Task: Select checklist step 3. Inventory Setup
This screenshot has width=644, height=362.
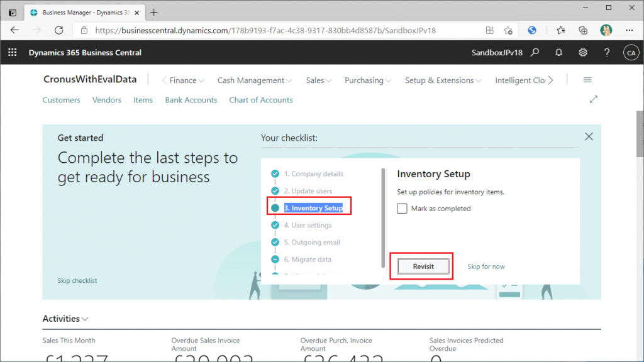Action: [313, 208]
